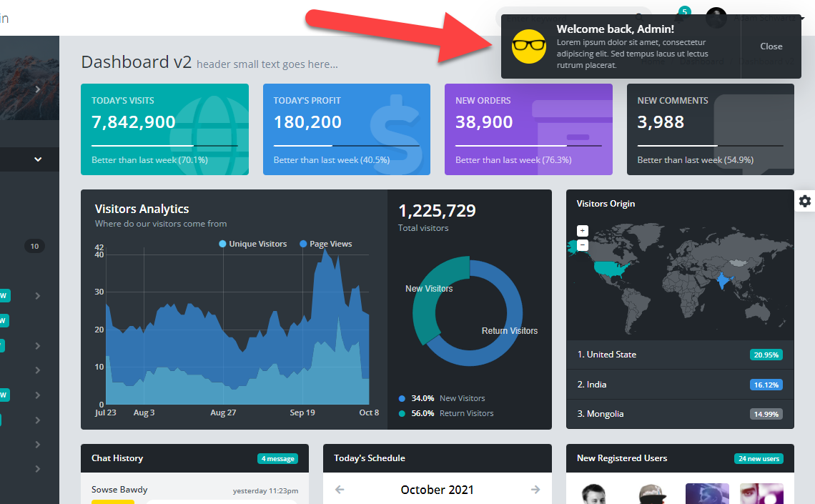Open the theme settings gear panel

pos(804,201)
